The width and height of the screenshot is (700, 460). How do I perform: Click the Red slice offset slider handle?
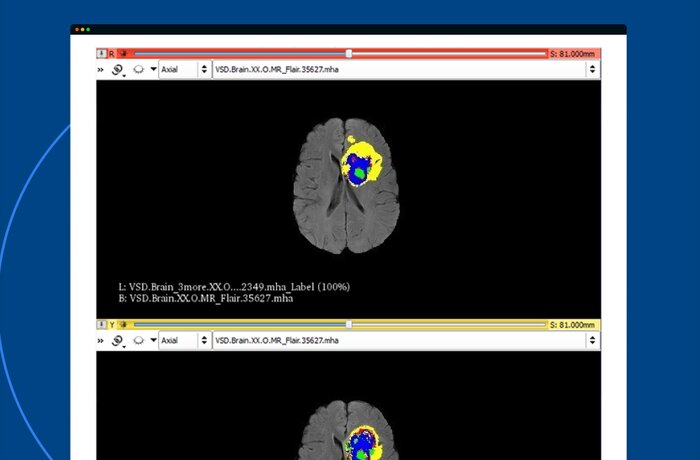[348, 53]
